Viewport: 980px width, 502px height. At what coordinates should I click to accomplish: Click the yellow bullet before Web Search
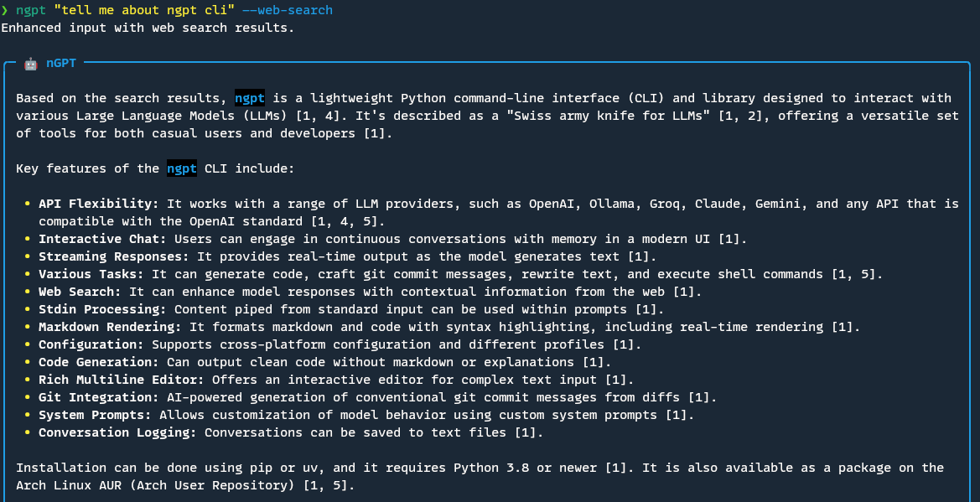click(x=27, y=292)
